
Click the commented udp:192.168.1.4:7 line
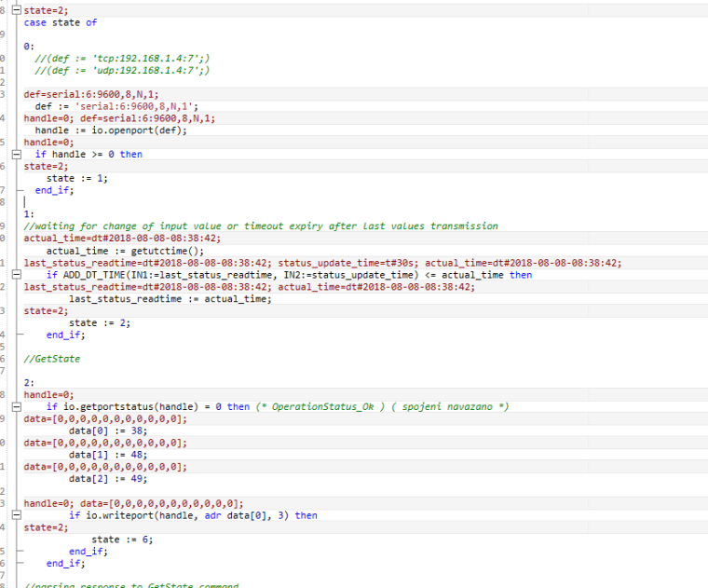pyautogui.click(x=121, y=70)
